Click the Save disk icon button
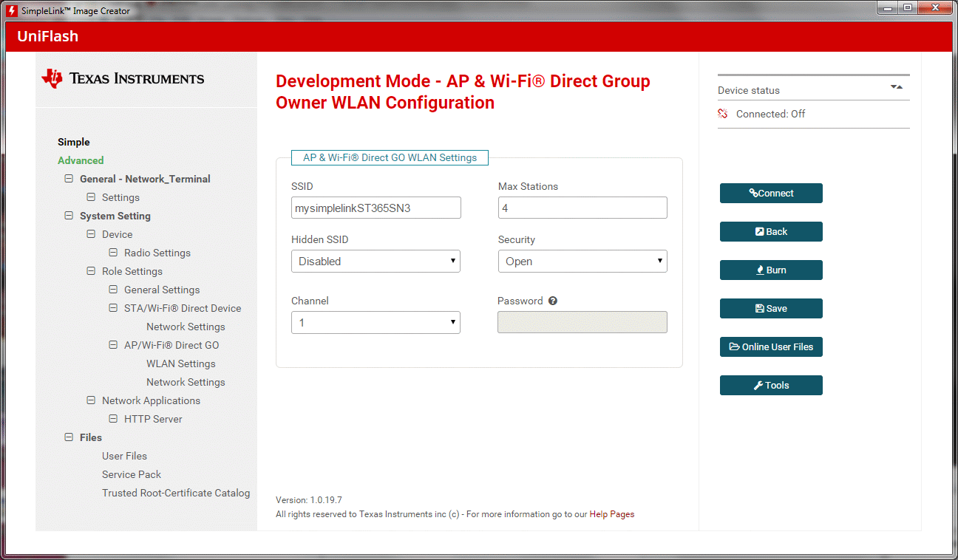958x560 pixels. tap(758, 308)
